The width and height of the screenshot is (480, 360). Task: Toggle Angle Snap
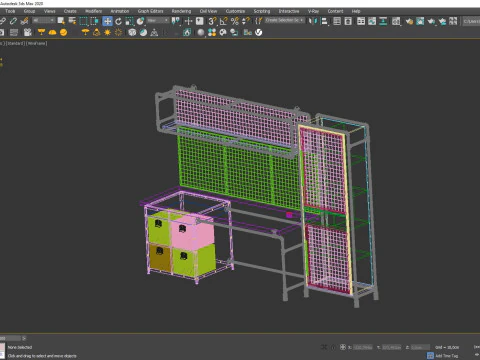223,21
